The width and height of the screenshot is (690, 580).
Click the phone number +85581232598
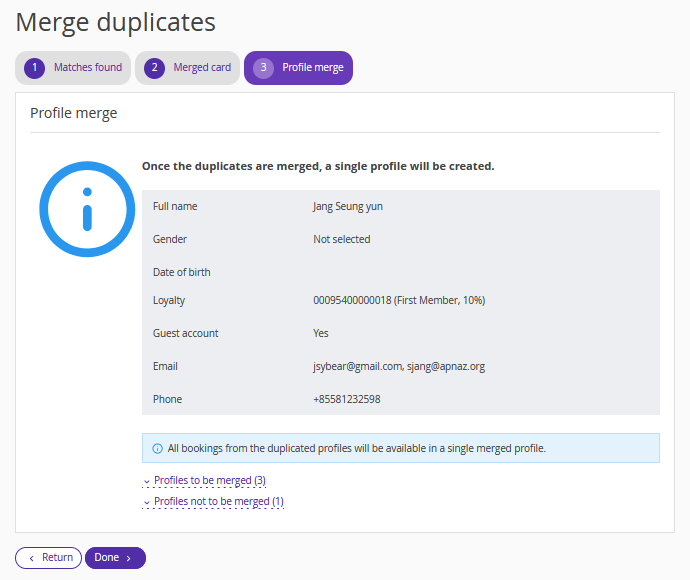coord(346,399)
